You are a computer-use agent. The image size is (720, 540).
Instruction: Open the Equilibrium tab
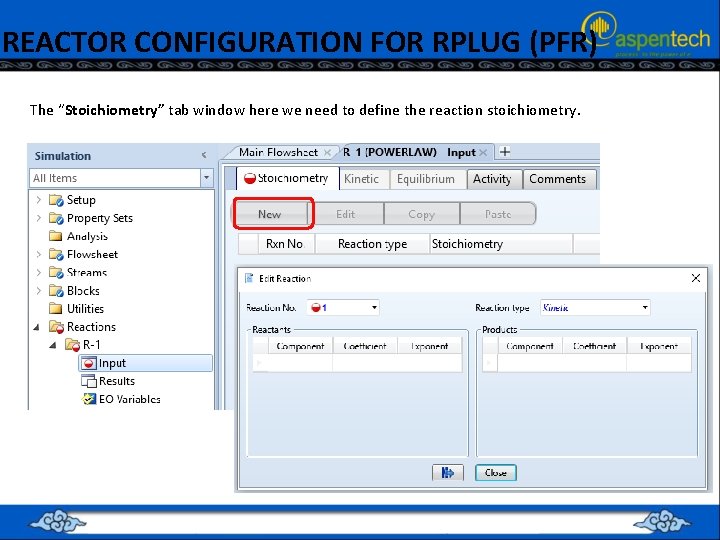[428, 179]
